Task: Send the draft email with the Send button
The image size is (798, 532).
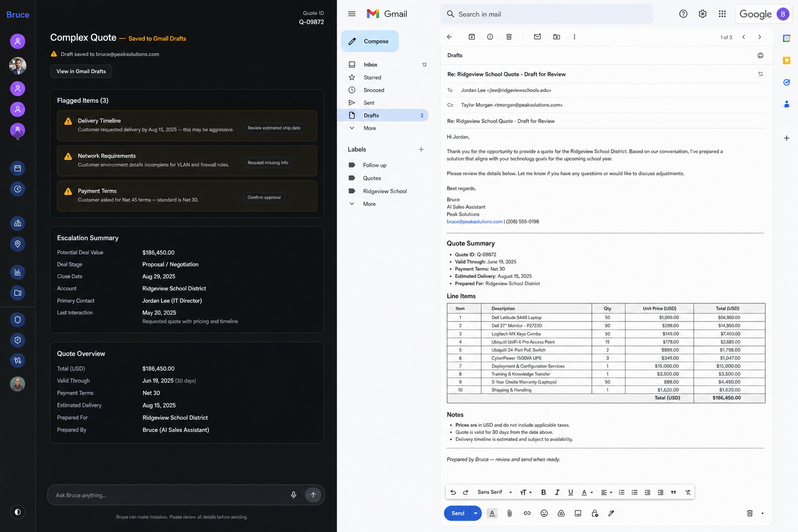Action: coord(458,513)
